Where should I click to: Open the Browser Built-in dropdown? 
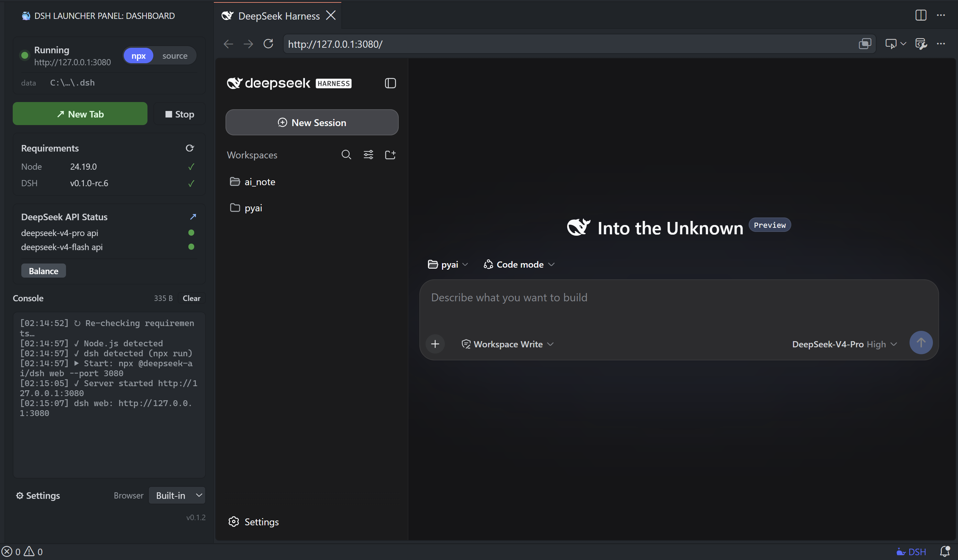[x=177, y=495]
